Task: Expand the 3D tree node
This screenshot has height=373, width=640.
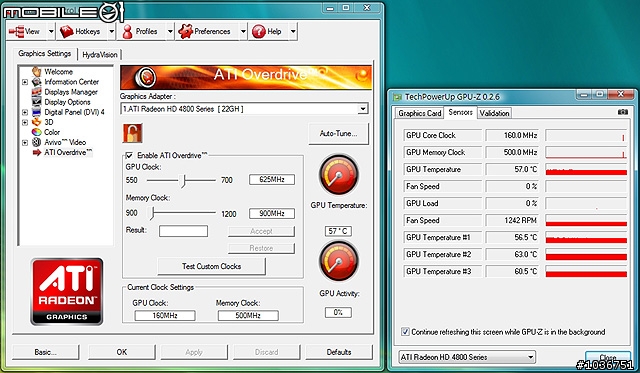Action: coord(25,122)
